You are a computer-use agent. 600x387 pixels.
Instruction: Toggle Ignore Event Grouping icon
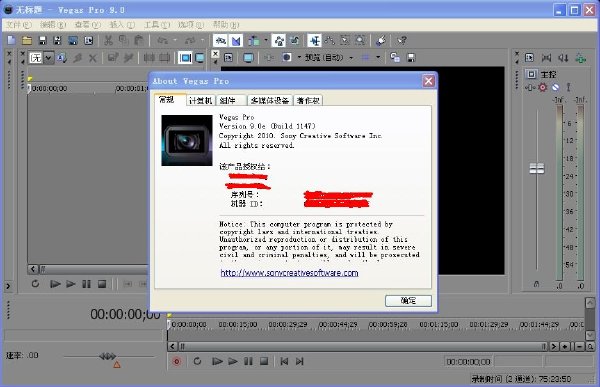point(295,40)
